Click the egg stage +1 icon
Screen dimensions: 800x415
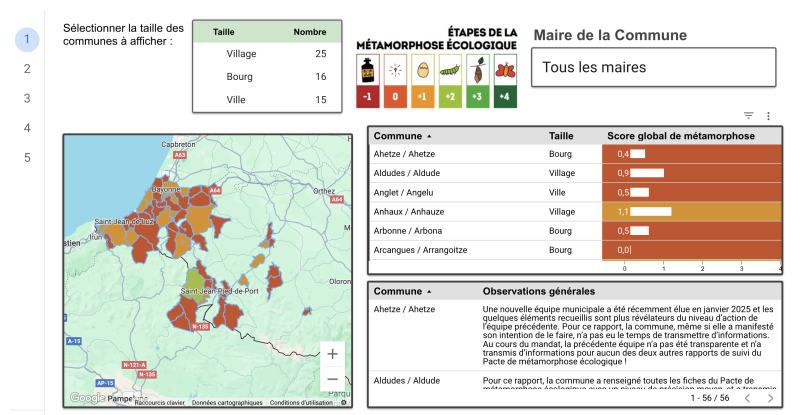click(423, 72)
